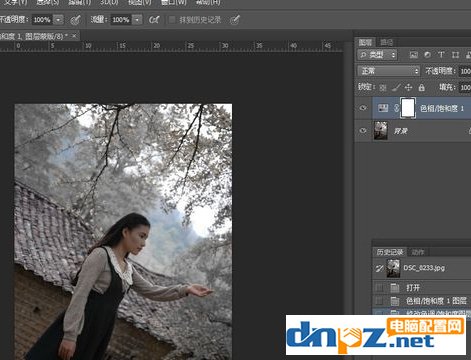Filter layers by pixel layers icon
Image resolution: width=471 pixels, height=360 pixels.
coord(414,55)
